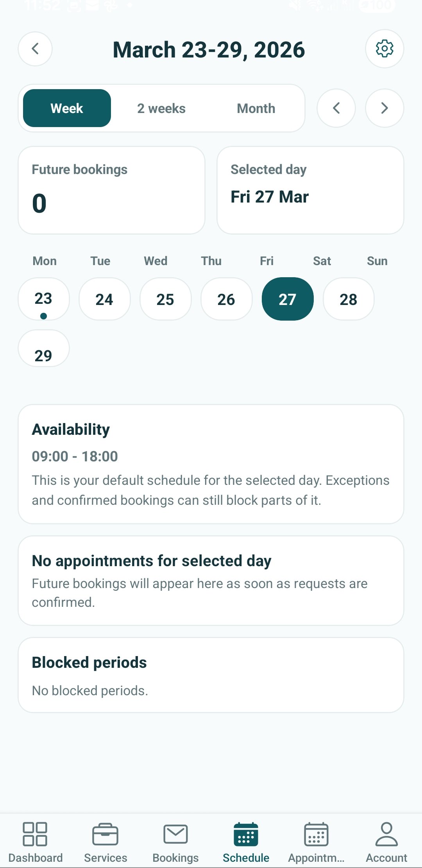
Task: Go to the previous week with the chevron
Action: click(x=336, y=108)
